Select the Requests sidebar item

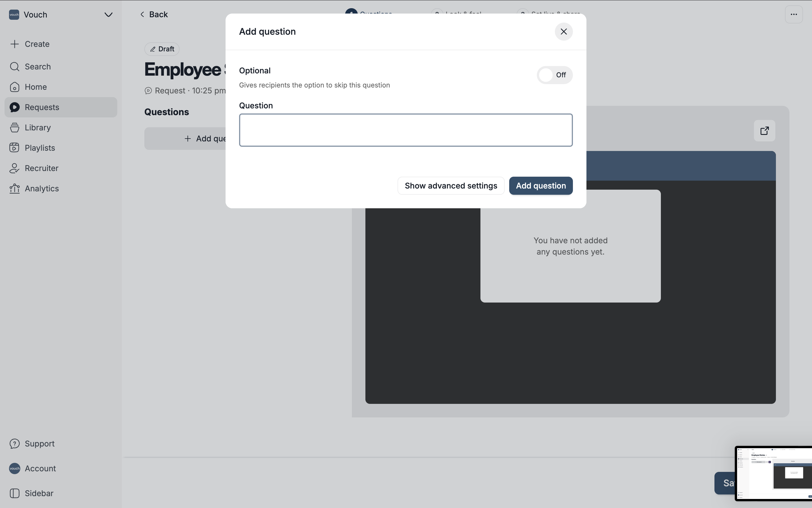click(x=61, y=107)
